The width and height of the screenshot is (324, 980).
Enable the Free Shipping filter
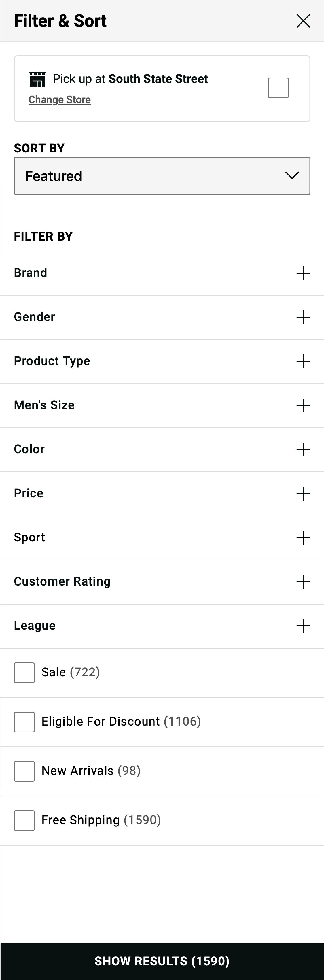point(24,820)
